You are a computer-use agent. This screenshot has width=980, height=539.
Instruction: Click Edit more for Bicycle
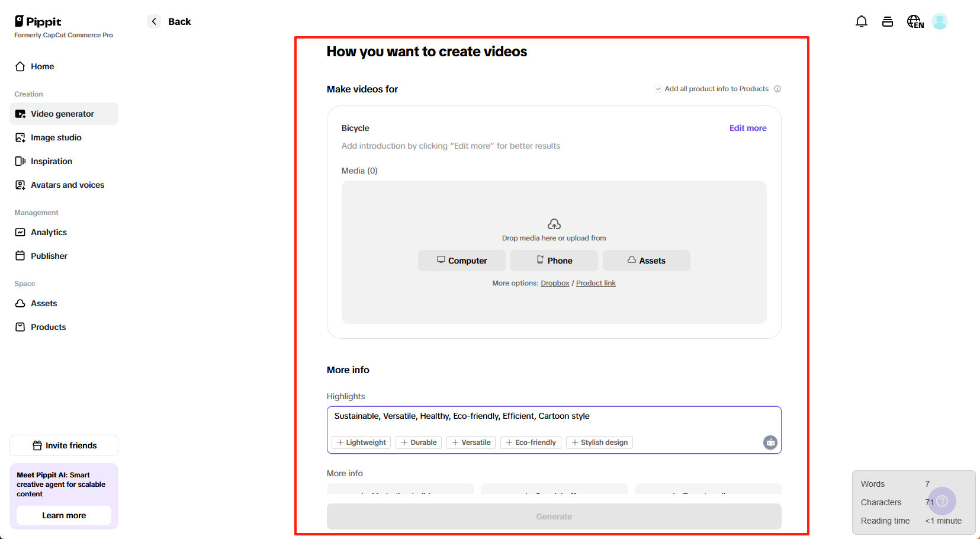(x=748, y=128)
